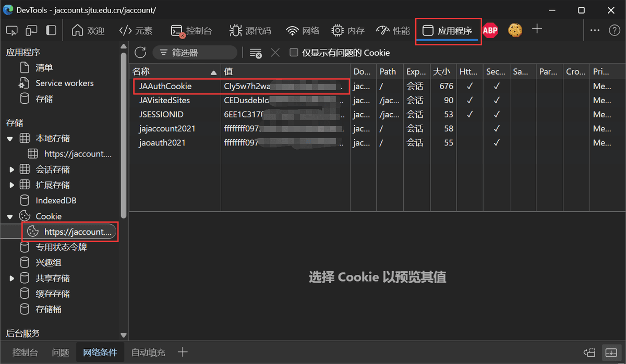Sort cookies by 值 column header
This screenshot has width=626, height=364.
pyautogui.click(x=285, y=72)
